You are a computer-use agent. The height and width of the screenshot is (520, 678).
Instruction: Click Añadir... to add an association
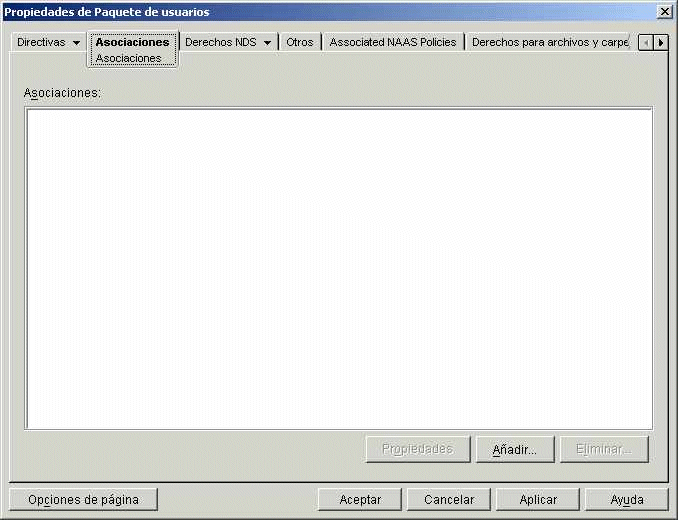point(515,450)
